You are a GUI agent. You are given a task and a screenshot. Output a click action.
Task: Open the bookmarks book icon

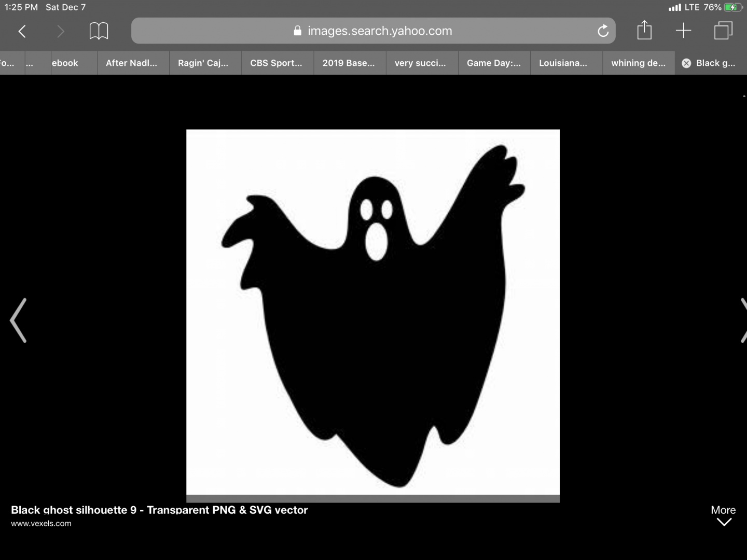tap(99, 31)
